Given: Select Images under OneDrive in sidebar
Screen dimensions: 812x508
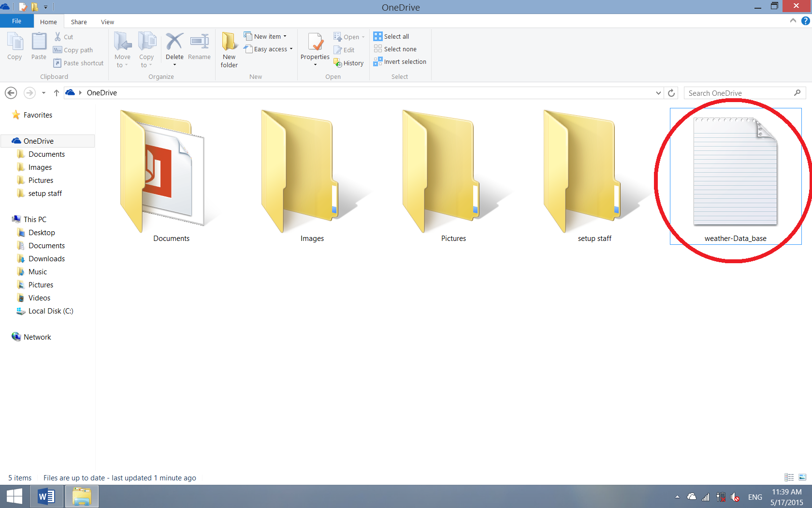Looking at the screenshot, I should (x=34, y=167).
